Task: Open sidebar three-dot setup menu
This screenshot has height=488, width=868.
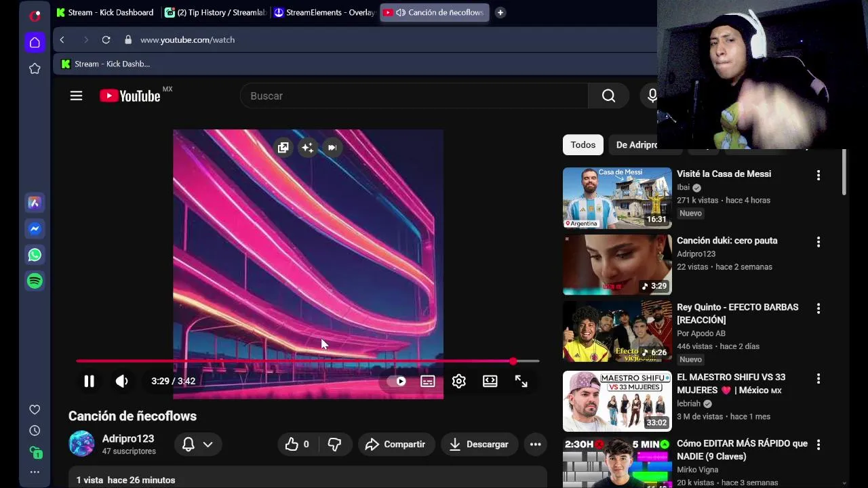Action: [x=35, y=472]
